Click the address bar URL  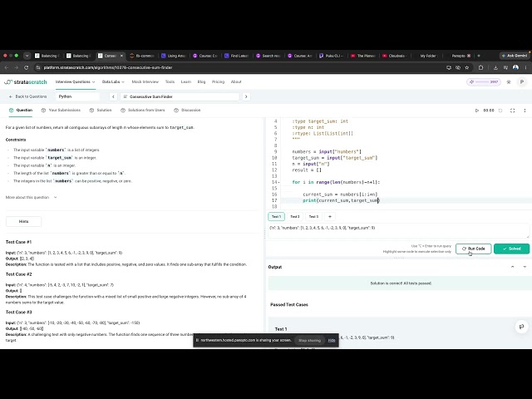tap(108, 67)
